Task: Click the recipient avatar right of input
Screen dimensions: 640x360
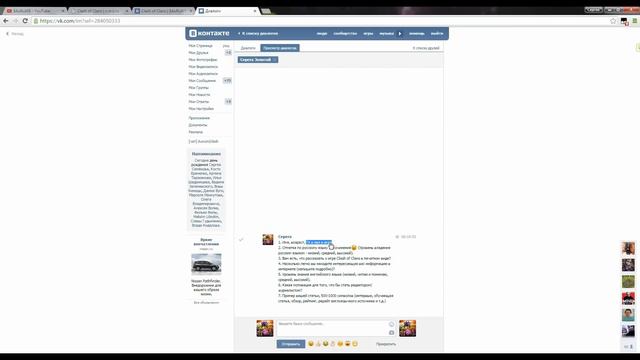Action: pyautogui.click(x=407, y=328)
